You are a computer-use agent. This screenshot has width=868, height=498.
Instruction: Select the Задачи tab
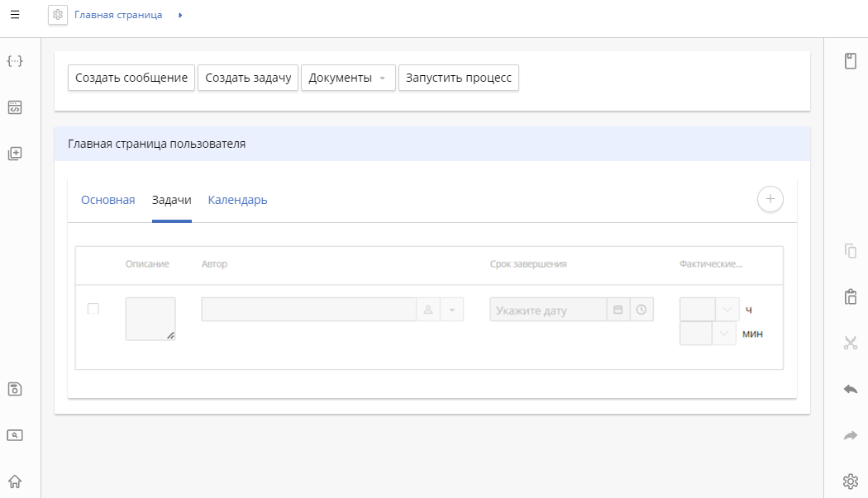(x=172, y=201)
